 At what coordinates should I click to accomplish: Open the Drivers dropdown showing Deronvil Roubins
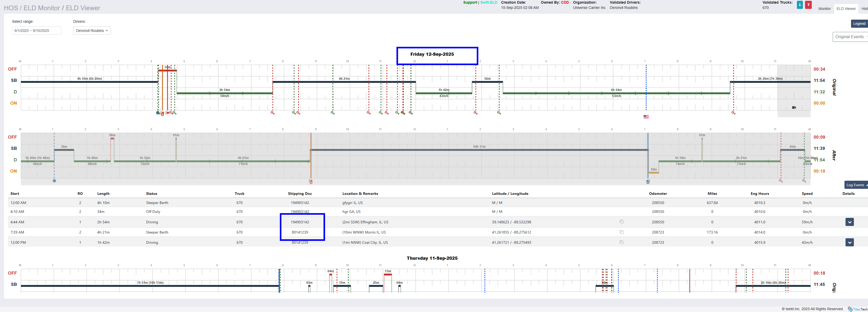click(92, 31)
